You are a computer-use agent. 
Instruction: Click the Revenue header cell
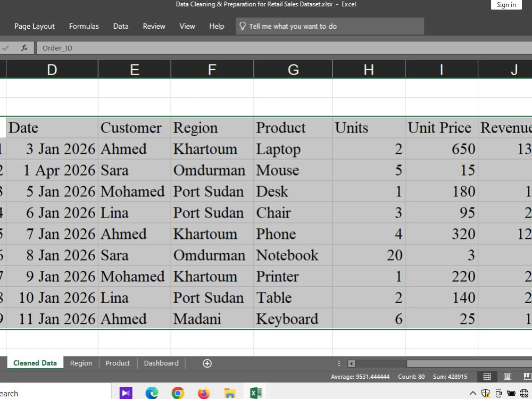click(x=505, y=128)
